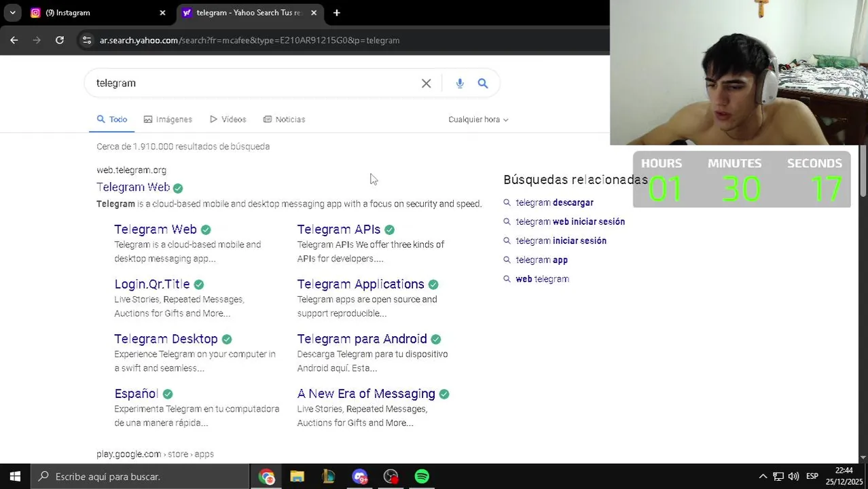Open site information icon in address bar
This screenshot has height=489, width=868.
tap(87, 40)
